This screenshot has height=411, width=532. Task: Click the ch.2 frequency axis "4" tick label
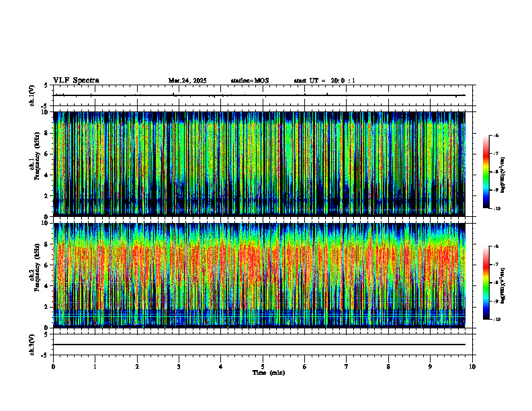tap(47, 286)
